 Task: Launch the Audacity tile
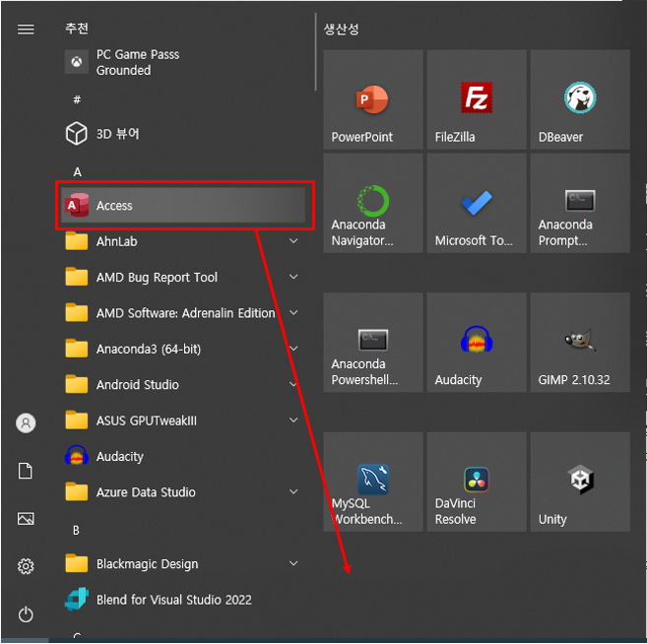click(x=477, y=342)
